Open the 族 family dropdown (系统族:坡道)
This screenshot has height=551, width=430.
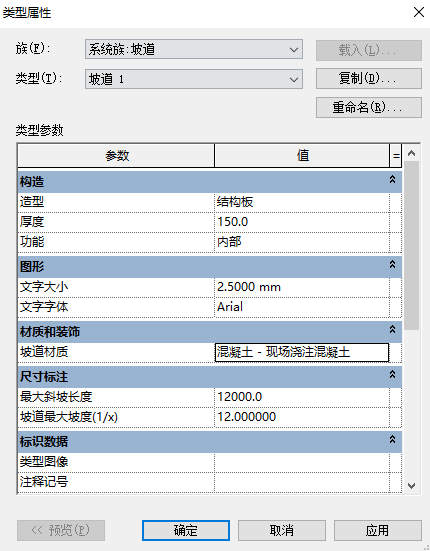[194, 49]
